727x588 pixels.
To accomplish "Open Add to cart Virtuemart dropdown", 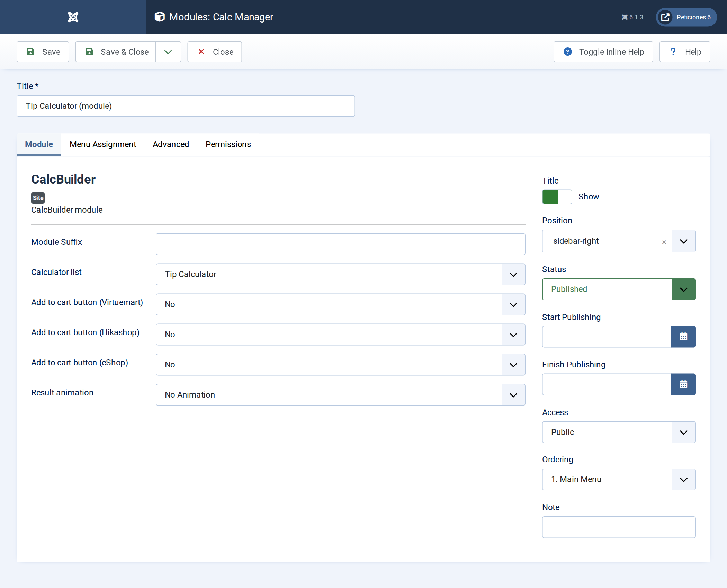I will pos(341,304).
